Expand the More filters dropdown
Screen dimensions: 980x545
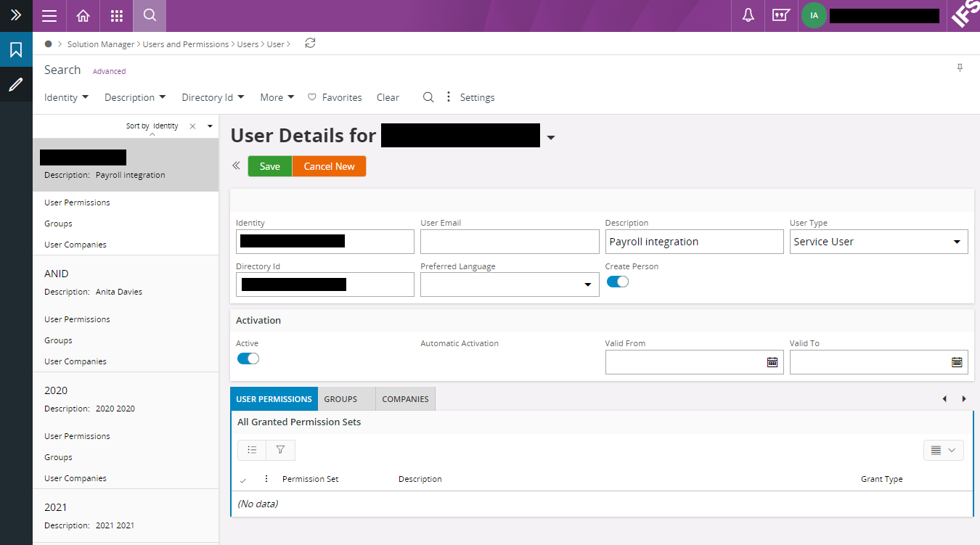pos(277,97)
